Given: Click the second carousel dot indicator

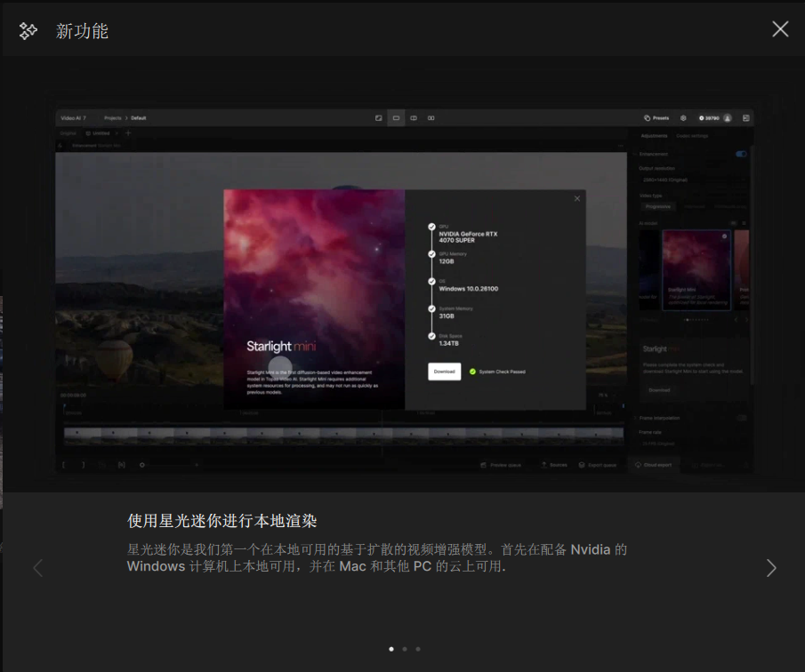Looking at the screenshot, I should click(x=405, y=649).
